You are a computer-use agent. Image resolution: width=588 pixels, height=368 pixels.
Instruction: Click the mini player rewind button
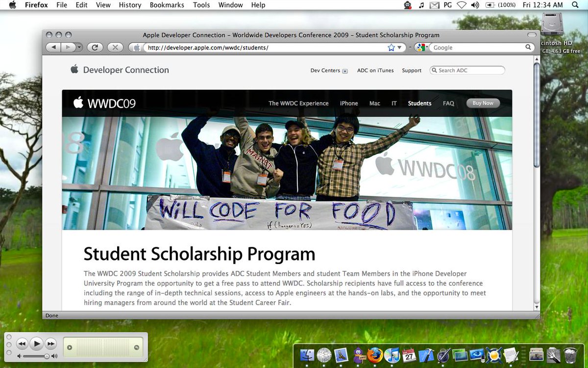click(22, 343)
